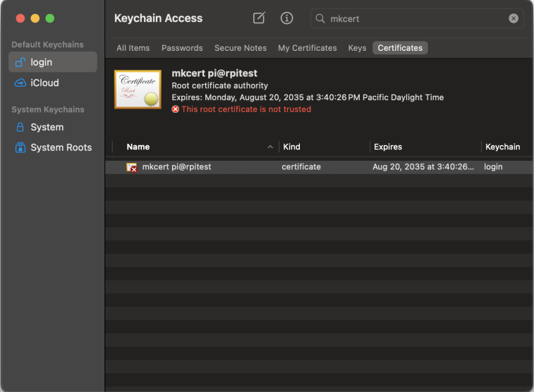This screenshot has width=534, height=392.
Task: Click the 'mkcert pi@rpitest' title heading
Action: [x=214, y=73]
